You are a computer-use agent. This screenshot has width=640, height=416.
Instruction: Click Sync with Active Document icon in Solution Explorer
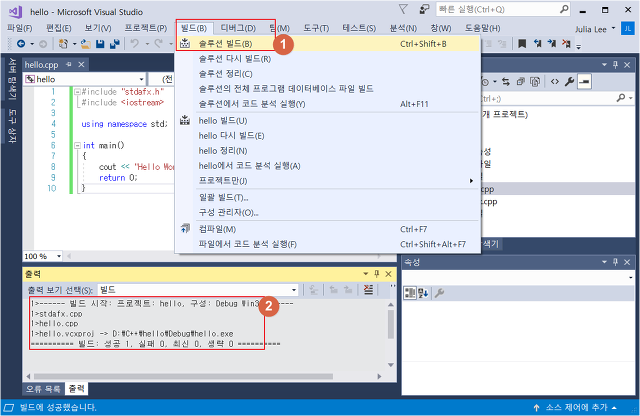(x=506, y=82)
